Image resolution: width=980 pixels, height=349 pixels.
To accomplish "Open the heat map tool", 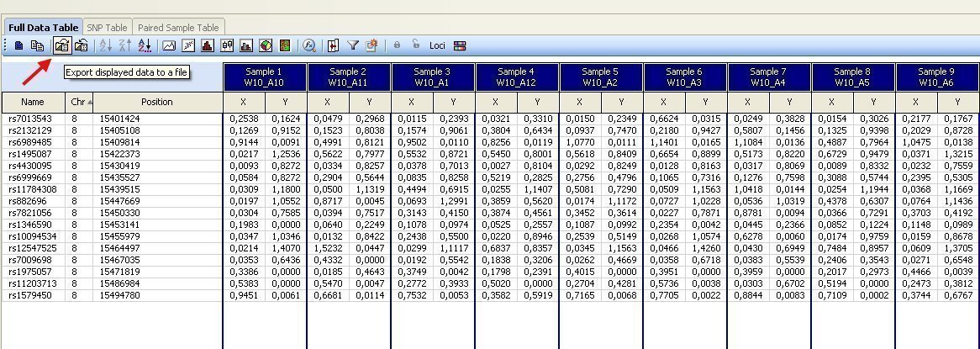I will tap(286, 45).
